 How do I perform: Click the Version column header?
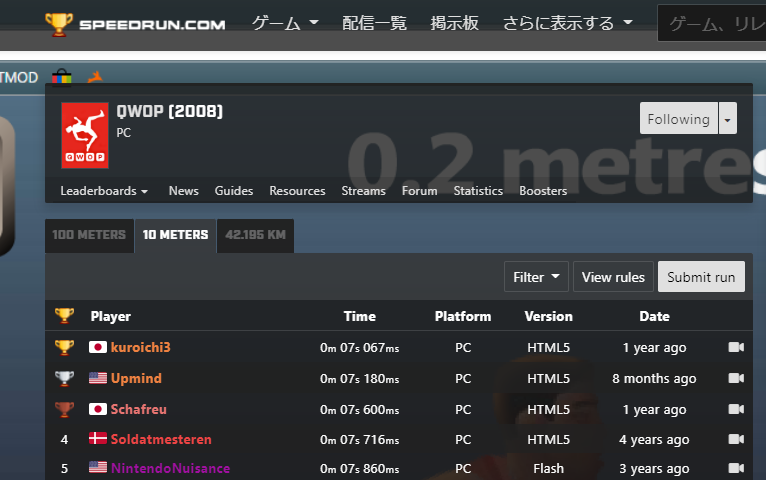click(x=548, y=316)
